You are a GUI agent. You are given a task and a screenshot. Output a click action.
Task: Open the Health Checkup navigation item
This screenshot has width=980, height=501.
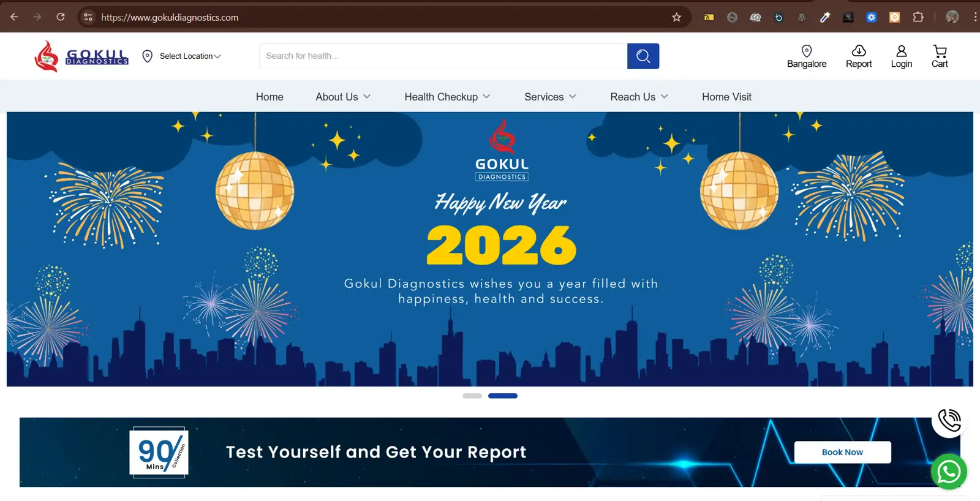tap(441, 97)
